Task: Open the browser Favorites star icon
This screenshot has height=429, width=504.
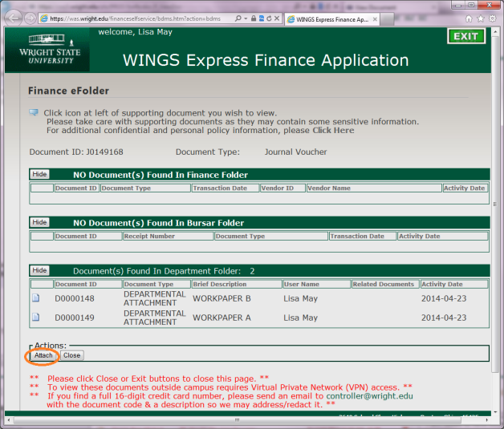Action: 481,18
